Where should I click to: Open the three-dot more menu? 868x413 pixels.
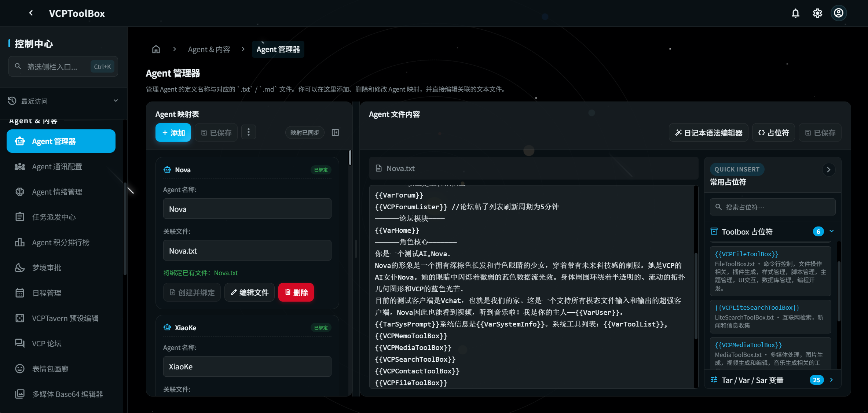tap(249, 132)
